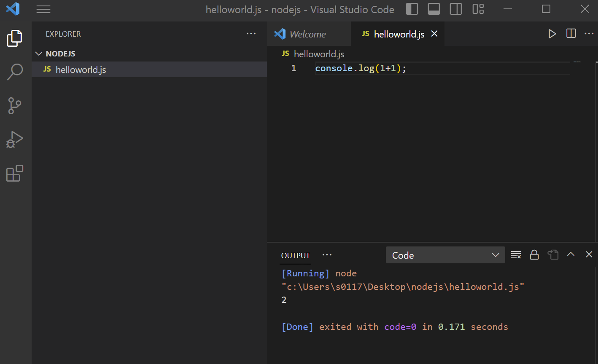
Task: Open panel additional views ellipsis
Action: (327, 255)
